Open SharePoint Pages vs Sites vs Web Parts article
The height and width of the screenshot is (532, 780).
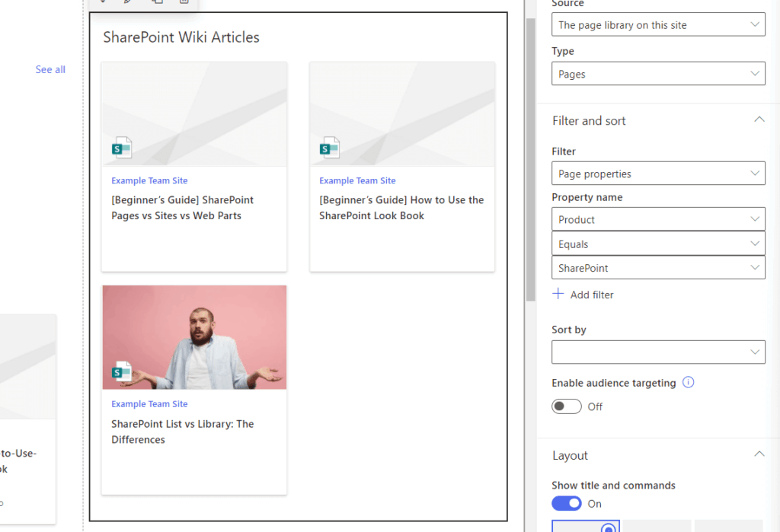tap(182, 207)
